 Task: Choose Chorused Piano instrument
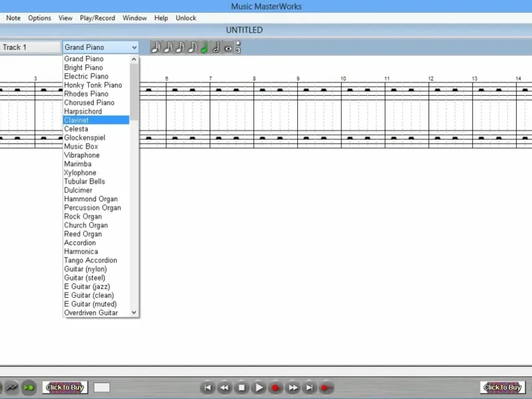pos(96,102)
